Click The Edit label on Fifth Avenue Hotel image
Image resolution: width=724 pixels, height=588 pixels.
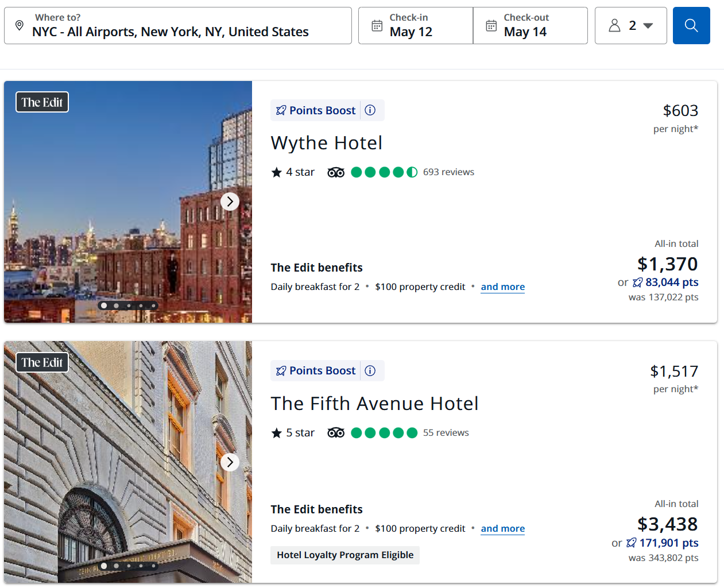tap(41, 362)
